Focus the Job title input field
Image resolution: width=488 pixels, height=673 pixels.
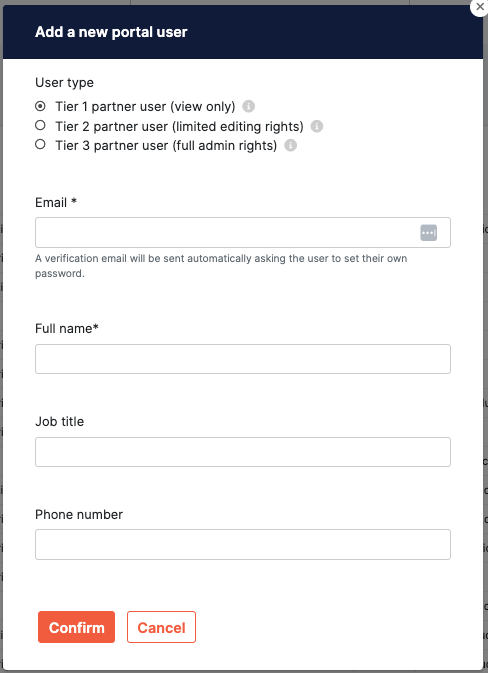[243, 452]
